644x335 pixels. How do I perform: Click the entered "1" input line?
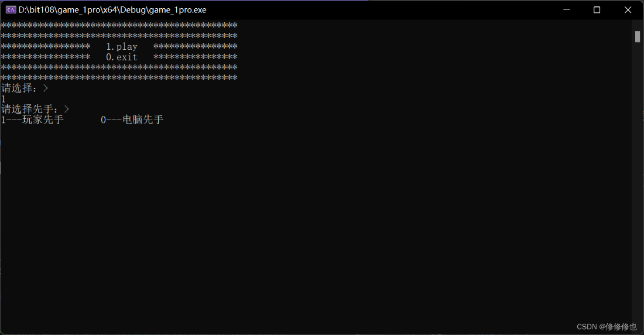[x=4, y=99]
